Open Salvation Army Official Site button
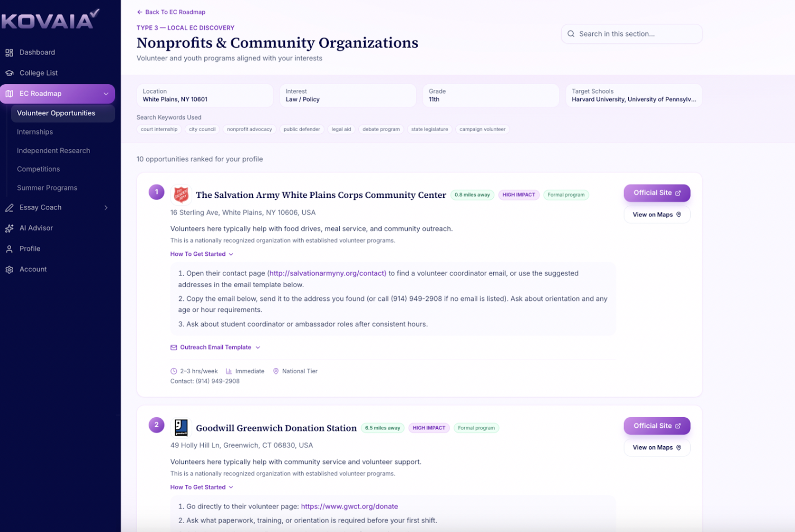Viewport: 795px width, 532px height. pos(657,193)
